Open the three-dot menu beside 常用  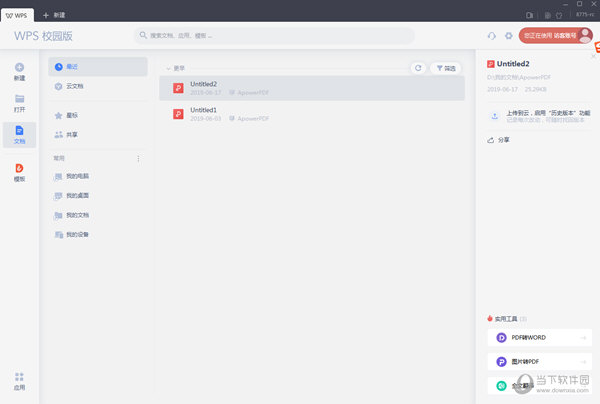pos(138,158)
